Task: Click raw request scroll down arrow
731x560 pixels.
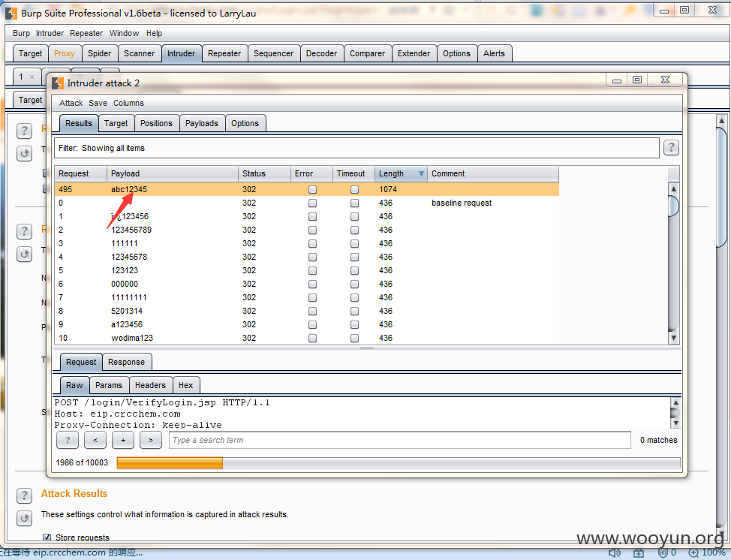Action: (x=675, y=423)
